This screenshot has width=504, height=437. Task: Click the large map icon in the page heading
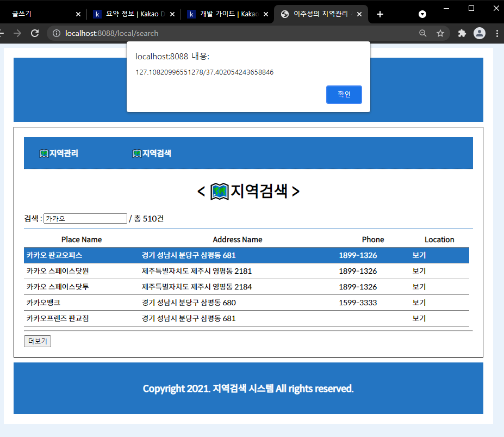(x=220, y=192)
